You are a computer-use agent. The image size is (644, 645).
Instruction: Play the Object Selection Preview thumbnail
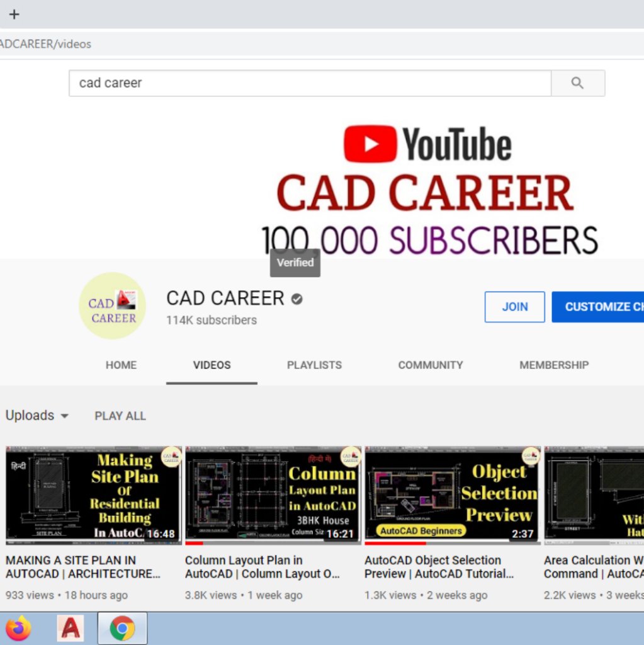[453, 495]
